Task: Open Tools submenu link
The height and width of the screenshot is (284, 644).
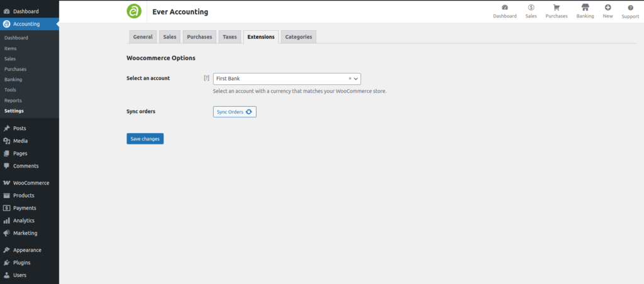Action: pyautogui.click(x=10, y=90)
